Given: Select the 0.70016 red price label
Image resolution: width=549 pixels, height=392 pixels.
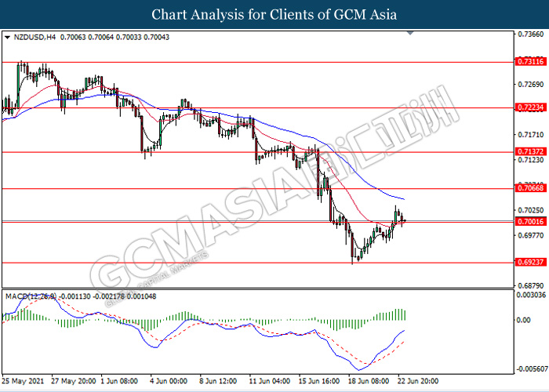Looking at the screenshot, I should 531,222.
